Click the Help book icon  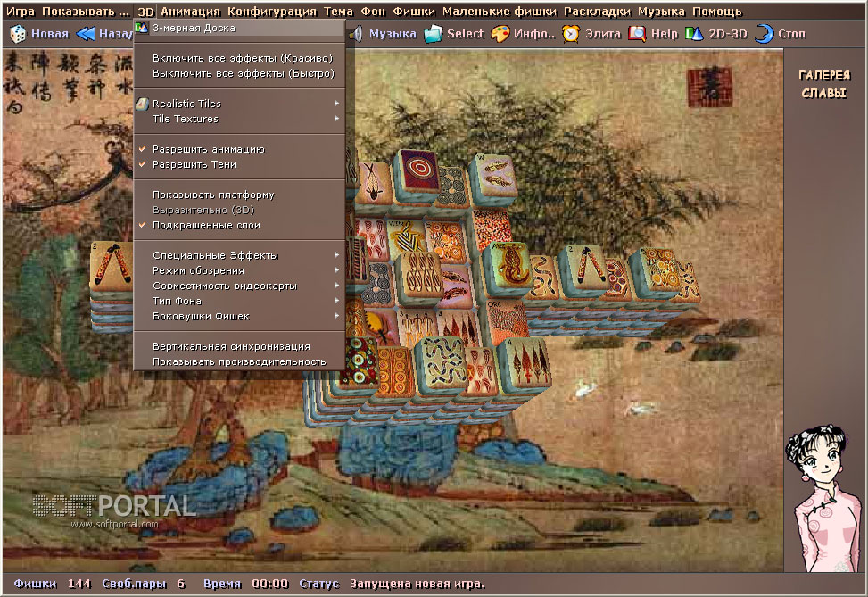pyautogui.click(x=637, y=34)
